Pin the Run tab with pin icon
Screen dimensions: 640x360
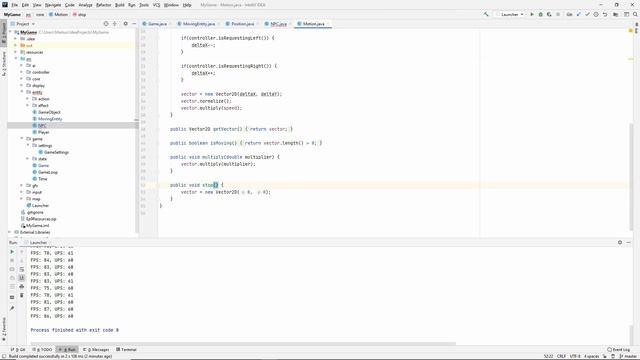tap(12, 308)
